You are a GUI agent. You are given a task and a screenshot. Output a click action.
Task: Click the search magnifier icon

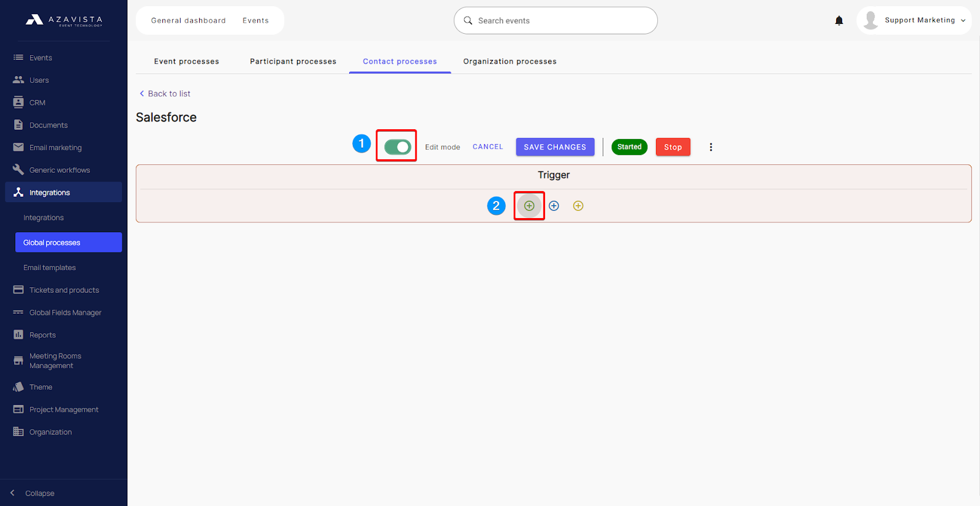(x=468, y=21)
